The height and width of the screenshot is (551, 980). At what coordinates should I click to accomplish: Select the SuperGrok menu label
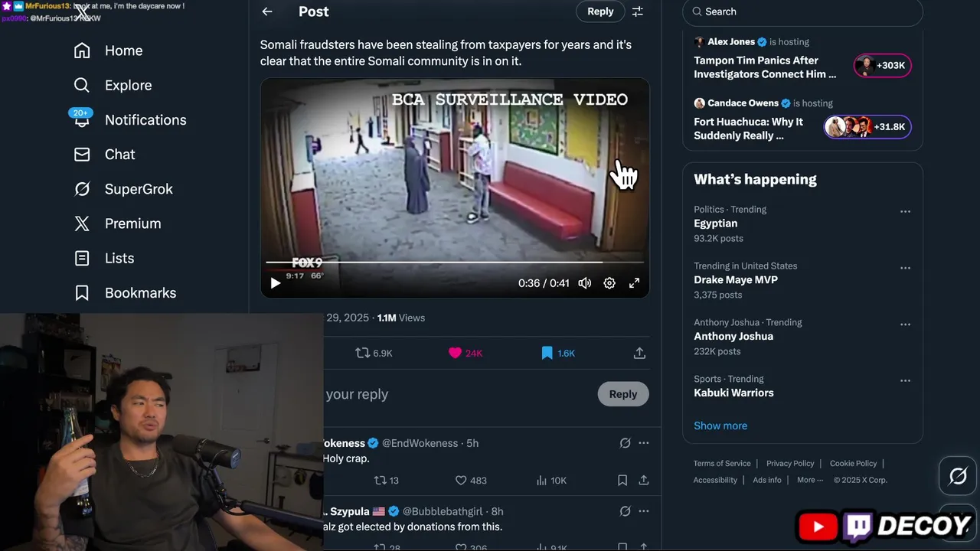click(139, 189)
